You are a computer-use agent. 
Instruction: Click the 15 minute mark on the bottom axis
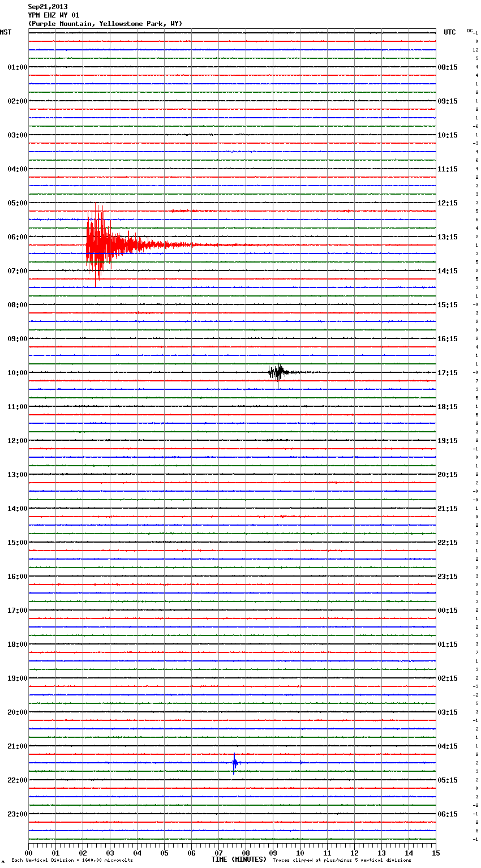click(436, 853)
